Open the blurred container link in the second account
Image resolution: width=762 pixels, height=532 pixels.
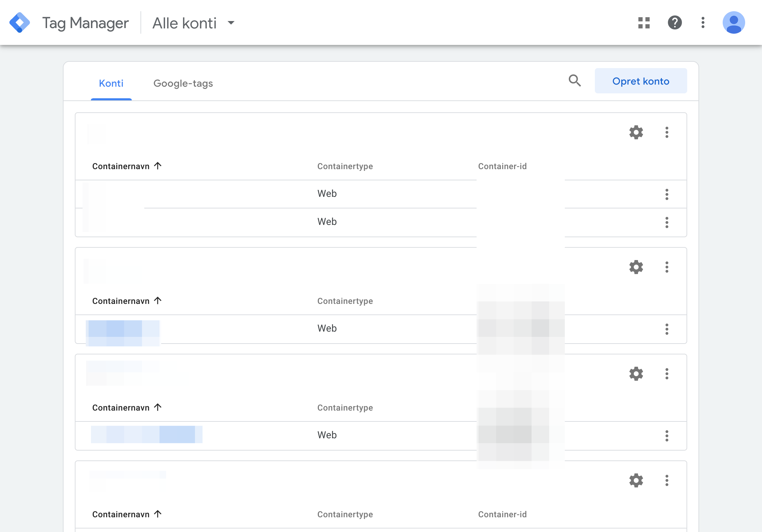tap(123, 333)
